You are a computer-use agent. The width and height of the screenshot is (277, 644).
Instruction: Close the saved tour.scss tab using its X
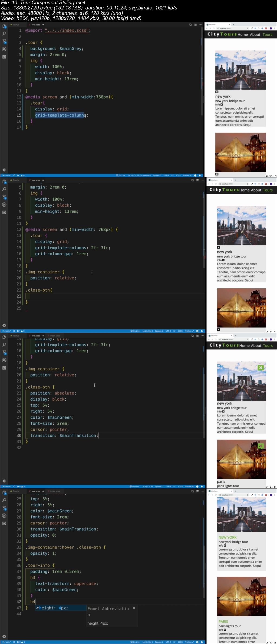click(x=43, y=336)
